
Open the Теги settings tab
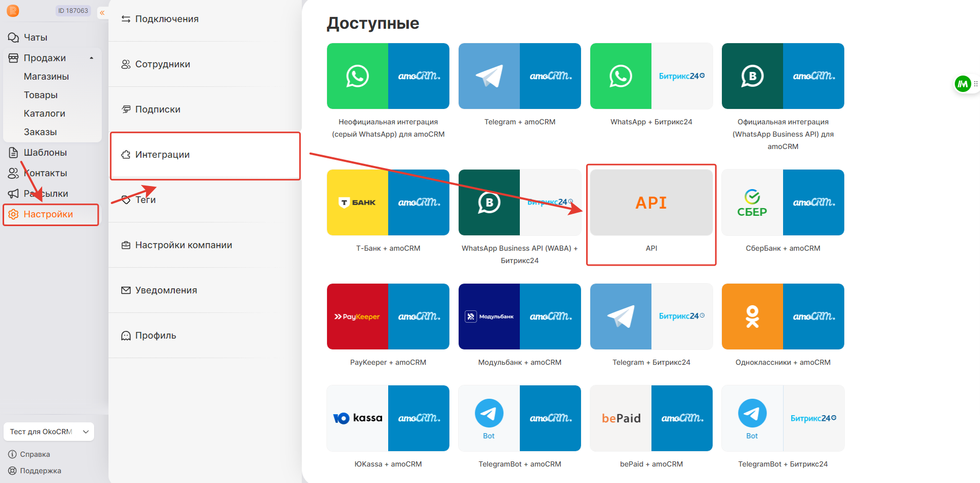[x=205, y=200]
